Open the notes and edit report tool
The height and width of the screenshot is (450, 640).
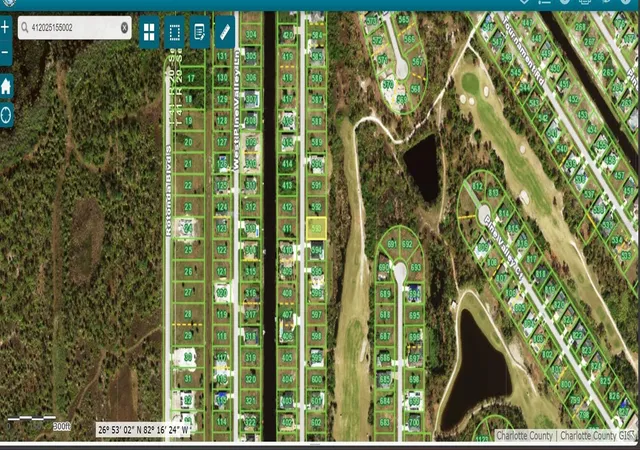click(200, 32)
